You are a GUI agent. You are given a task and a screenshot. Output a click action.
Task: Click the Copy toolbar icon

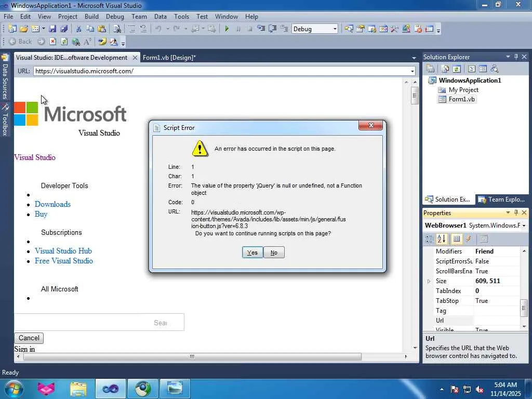[90, 29]
